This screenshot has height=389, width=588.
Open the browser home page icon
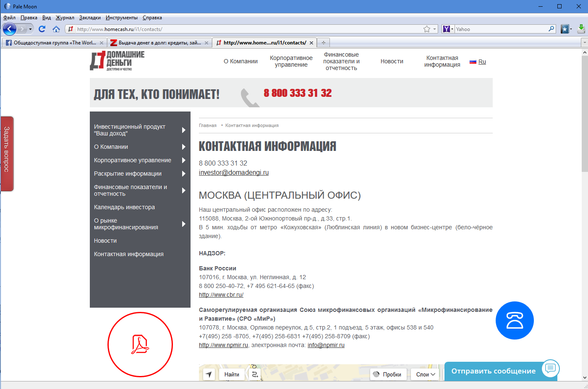pos(56,29)
